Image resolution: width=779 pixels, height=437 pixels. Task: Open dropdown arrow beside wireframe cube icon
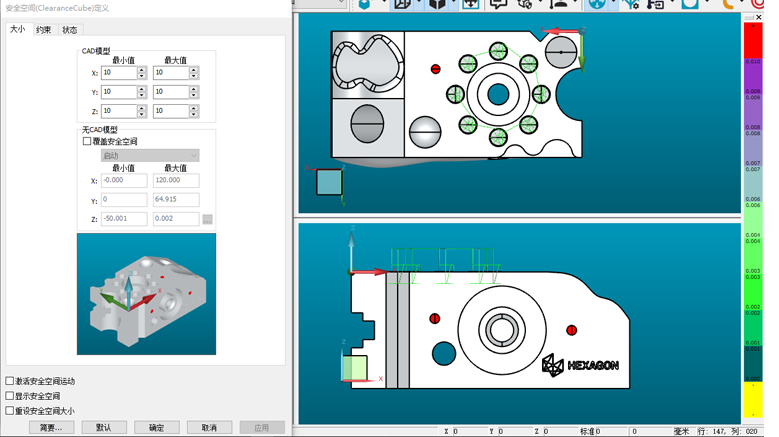(418, 4)
